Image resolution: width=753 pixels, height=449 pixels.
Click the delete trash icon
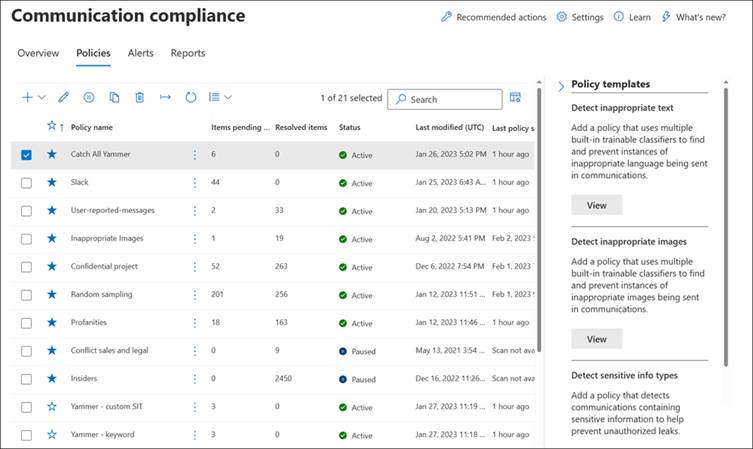pos(140,97)
